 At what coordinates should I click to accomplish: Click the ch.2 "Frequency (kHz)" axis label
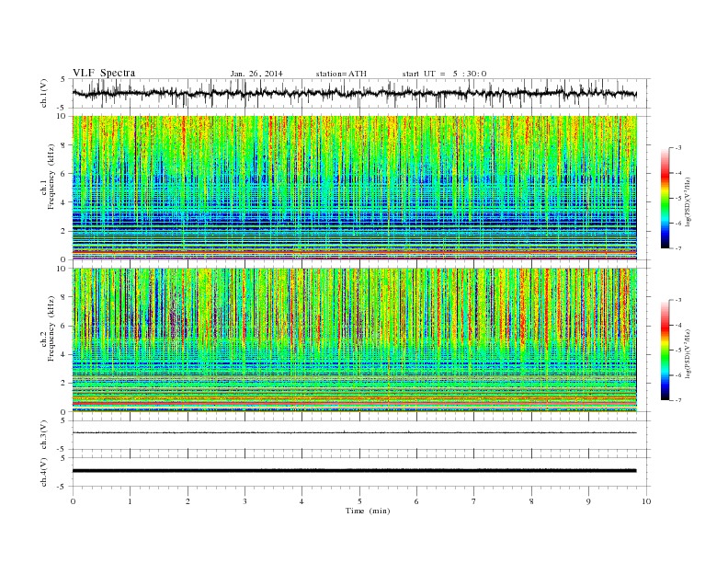pyautogui.click(x=51, y=327)
